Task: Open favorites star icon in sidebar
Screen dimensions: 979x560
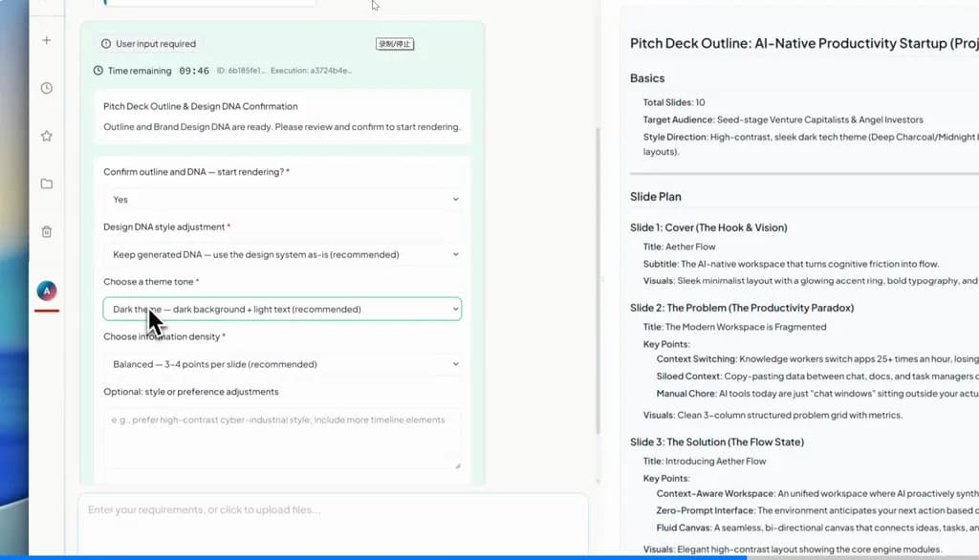Action: [x=47, y=136]
